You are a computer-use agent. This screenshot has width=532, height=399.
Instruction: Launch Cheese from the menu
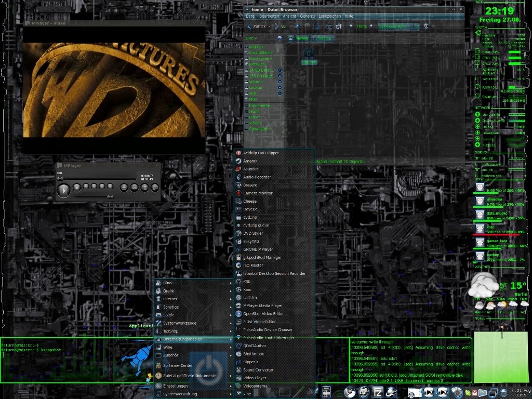275,201
